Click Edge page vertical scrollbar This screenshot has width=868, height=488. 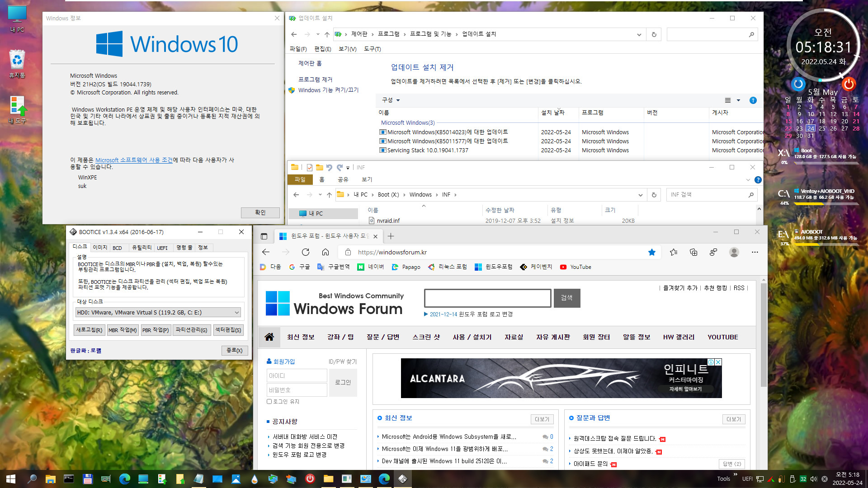[x=764, y=334]
